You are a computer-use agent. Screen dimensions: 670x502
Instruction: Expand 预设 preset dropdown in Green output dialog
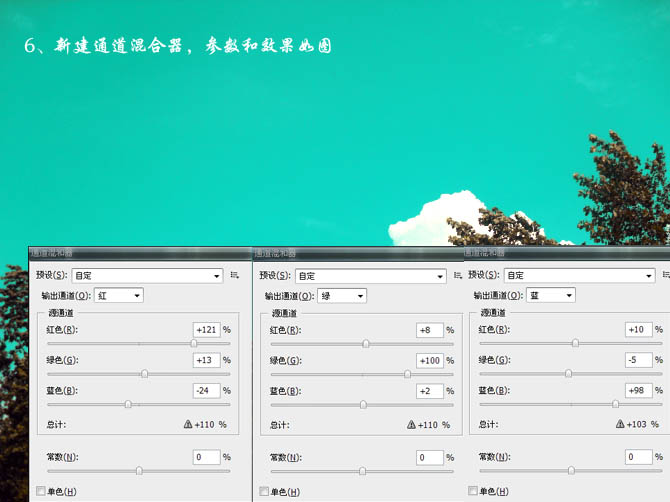(370, 275)
